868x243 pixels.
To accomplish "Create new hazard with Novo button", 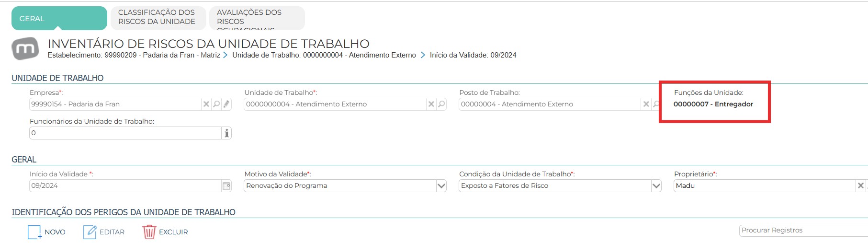I will (46, 232).
